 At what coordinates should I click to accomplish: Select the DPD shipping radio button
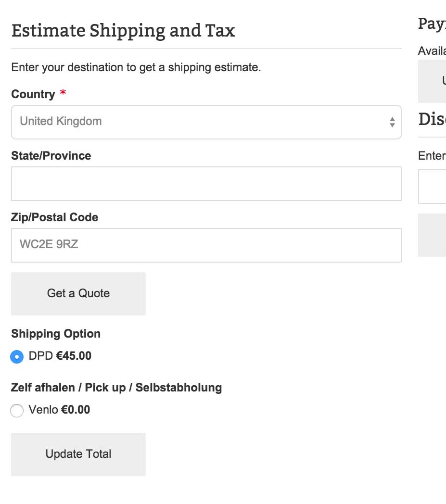pos(17,357)
